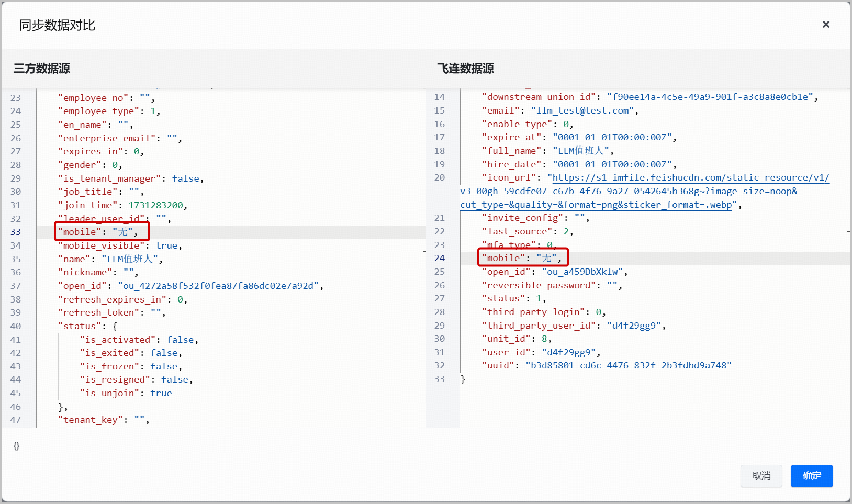Screen dimensions: 852x504
Task: Click the "reversible_password" line
Action: click(552, 285)
